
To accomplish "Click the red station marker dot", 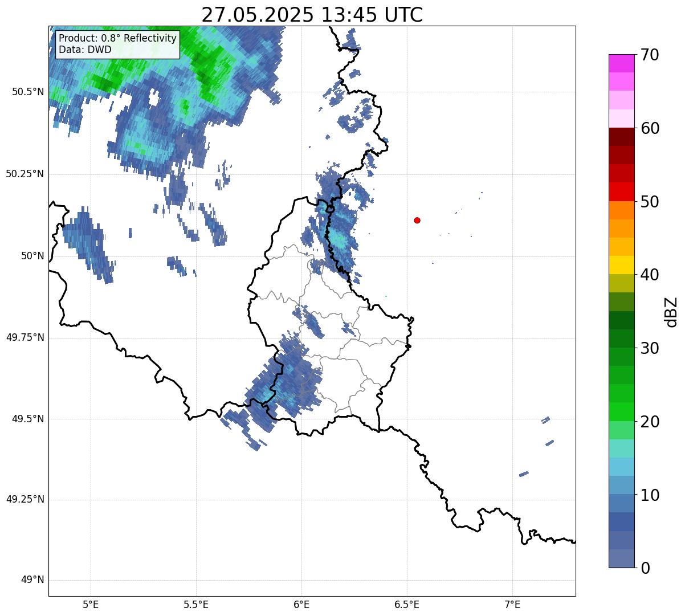I will pos(417,220).
